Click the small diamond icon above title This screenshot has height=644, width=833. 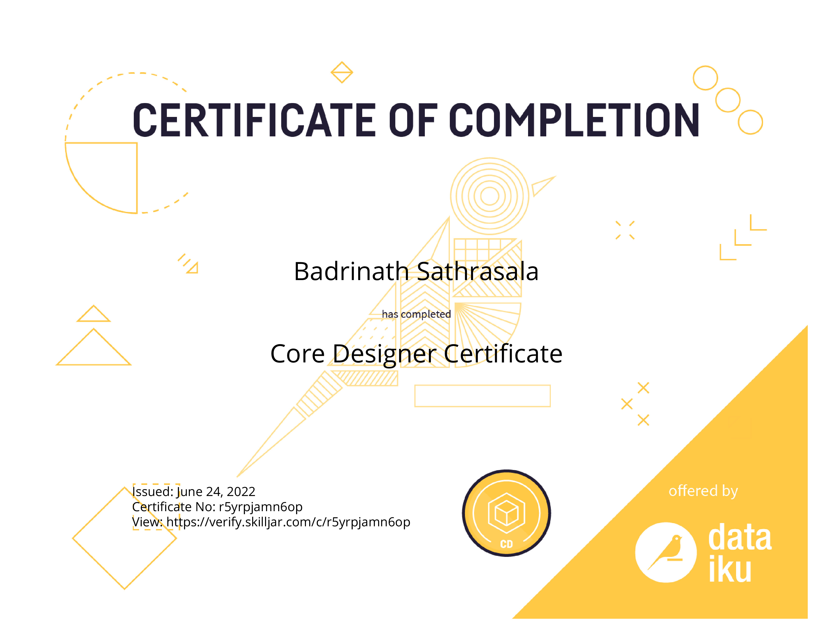[x=342, y=72]
